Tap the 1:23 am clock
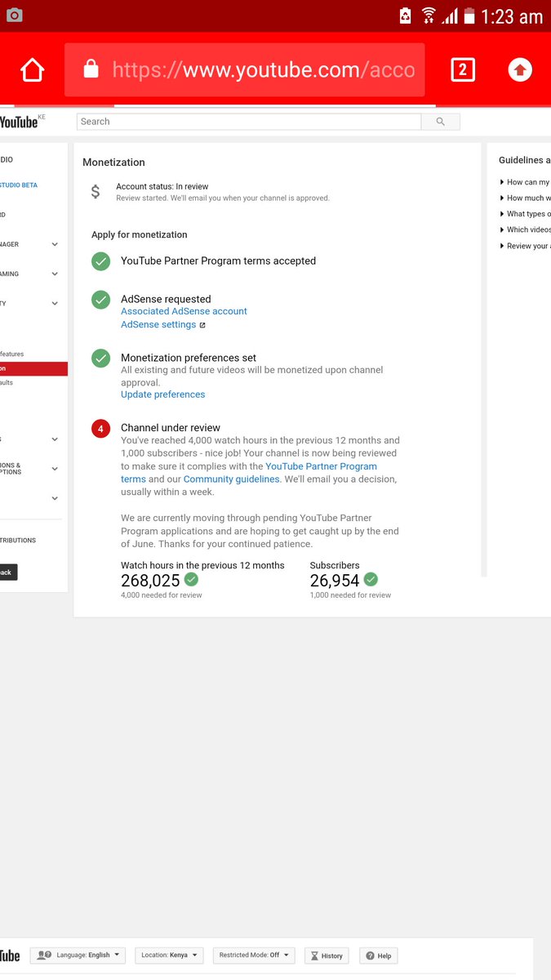The width and height of the screenshot is (551, 980). [x=512, y=16]
